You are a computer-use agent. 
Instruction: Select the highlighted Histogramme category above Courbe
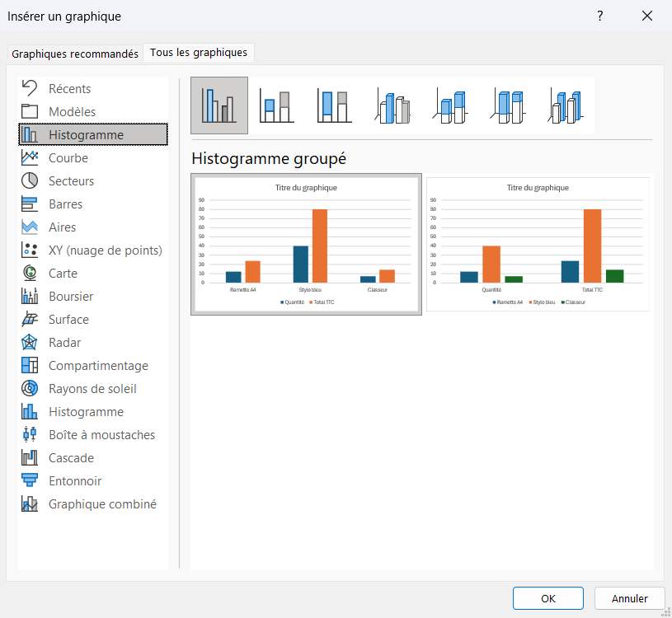click(x=93, y=134)
